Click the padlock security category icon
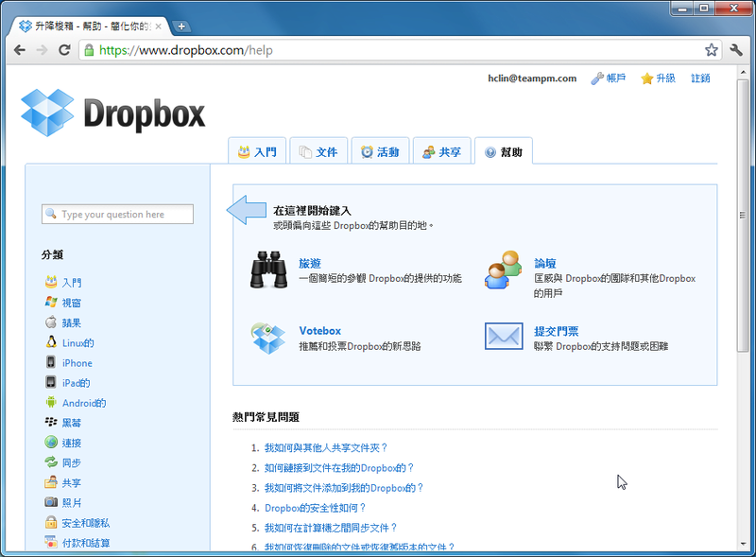Image resolution: width=756 pixels, height=557 pixels. tap(51, 522)
